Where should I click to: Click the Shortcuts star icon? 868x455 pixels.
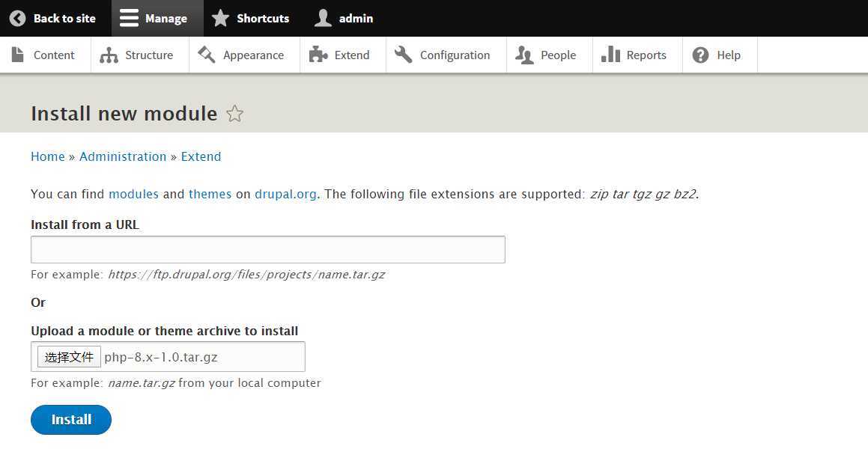pos(220,19)
